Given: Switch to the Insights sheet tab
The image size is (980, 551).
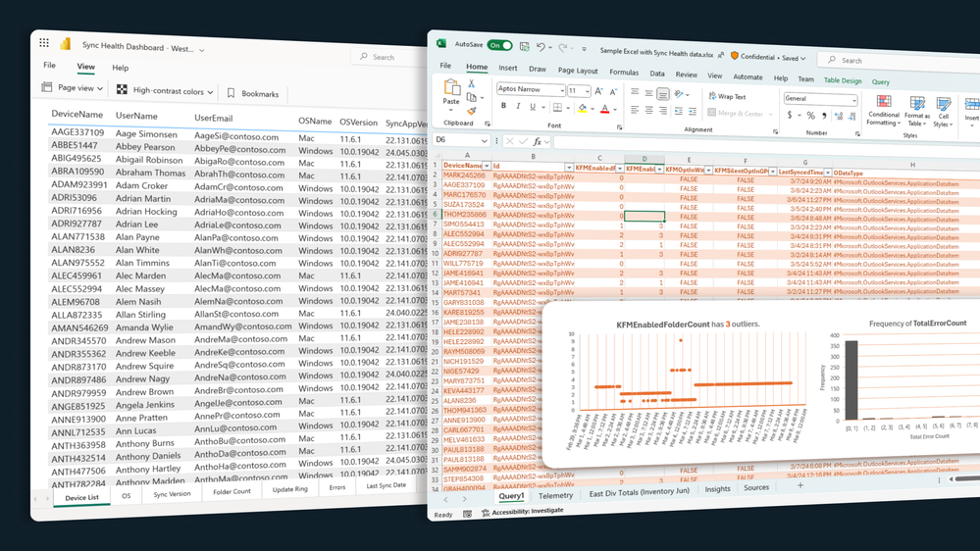Looking at the screenshot, I should coord(717,489).
